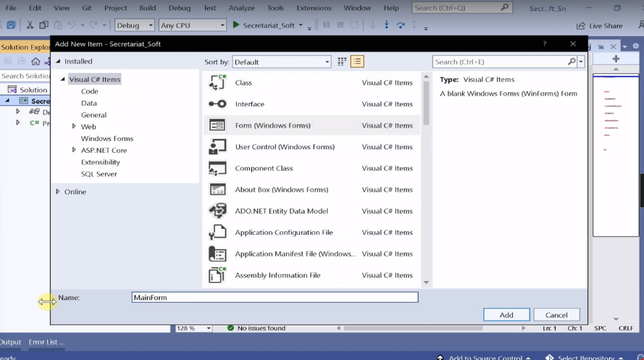This screenshot has height=360, width=644.
Task: Click the Add button
Action: click(x=506, y=315)
